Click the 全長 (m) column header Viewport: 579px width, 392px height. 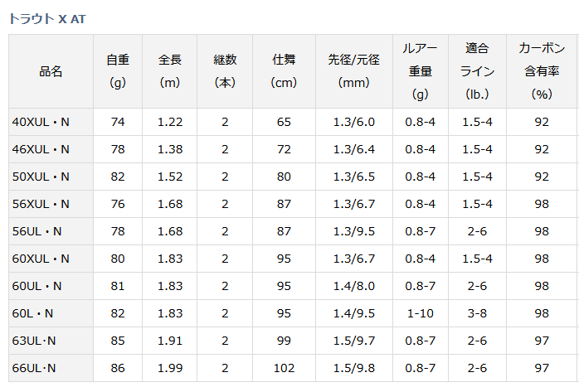pyautogui.click(x=170, y=71)
